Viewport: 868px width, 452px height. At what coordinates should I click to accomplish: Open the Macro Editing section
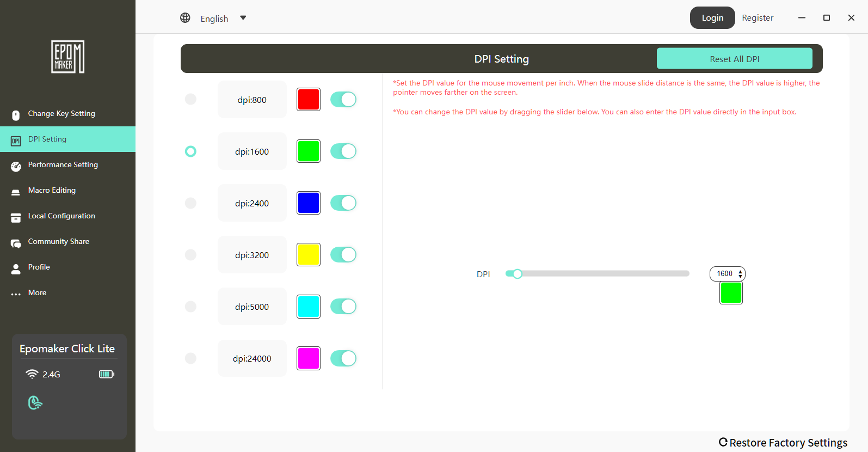click(52, 191)
